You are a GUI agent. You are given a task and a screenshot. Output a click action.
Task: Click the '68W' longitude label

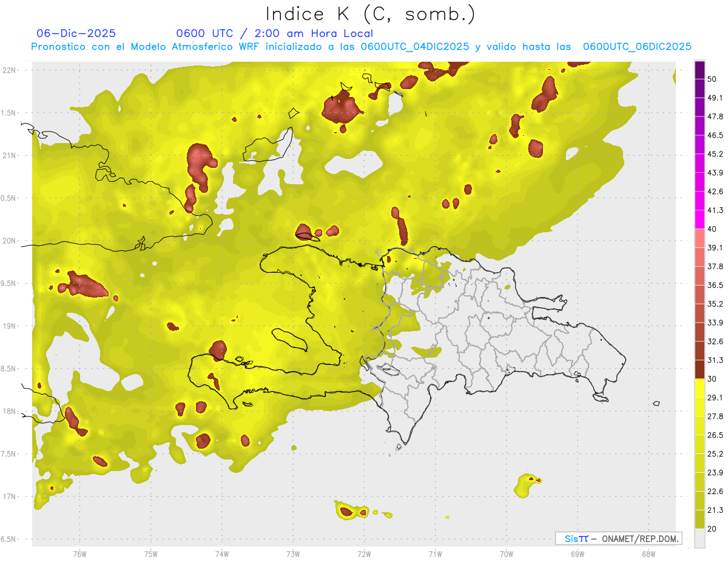pyautogui.click(x=648, y=554)
